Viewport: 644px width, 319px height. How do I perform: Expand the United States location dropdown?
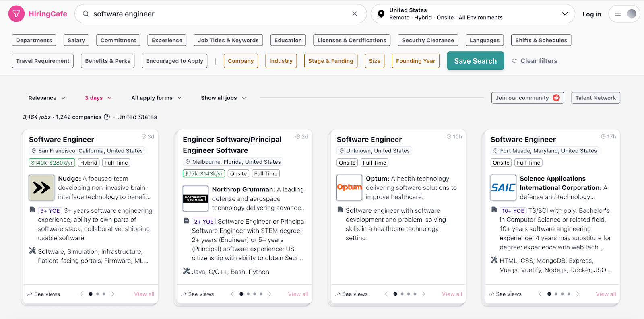(565, 14)
